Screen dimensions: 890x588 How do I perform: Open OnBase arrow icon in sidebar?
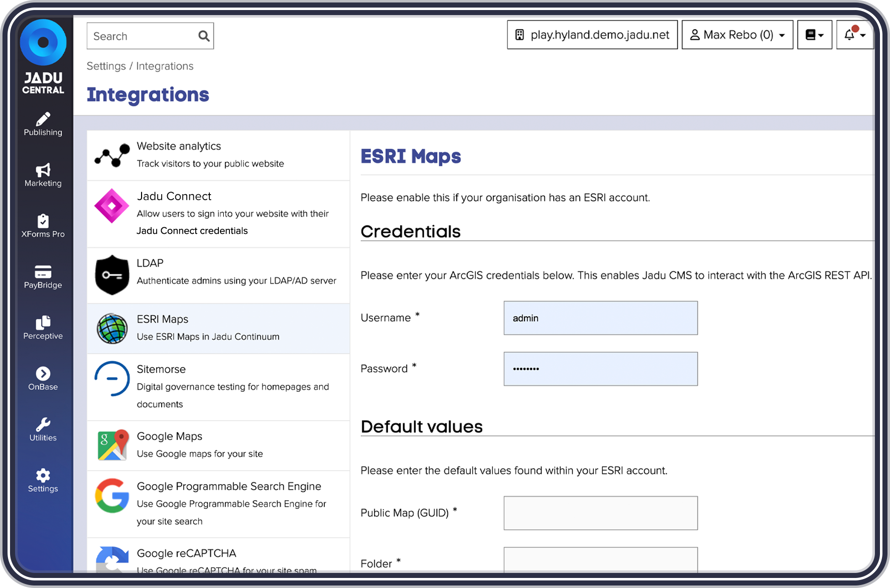(43, 373)
